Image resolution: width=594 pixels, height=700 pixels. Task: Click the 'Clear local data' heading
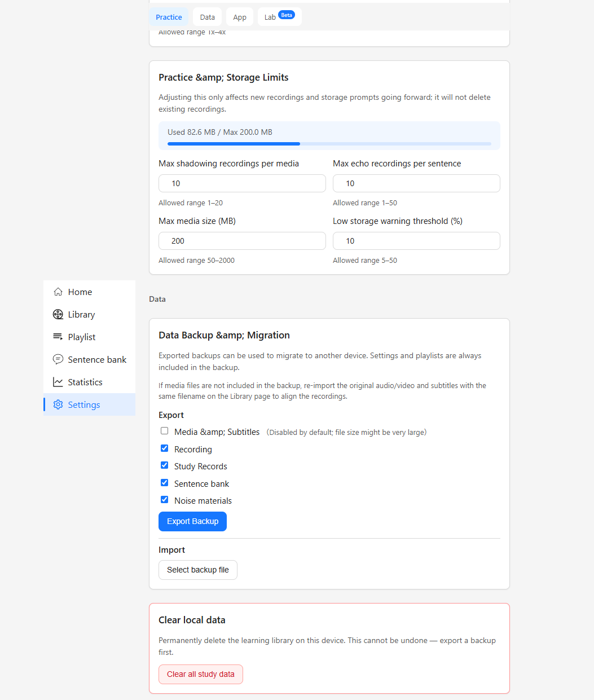click(x=192, y=620)
